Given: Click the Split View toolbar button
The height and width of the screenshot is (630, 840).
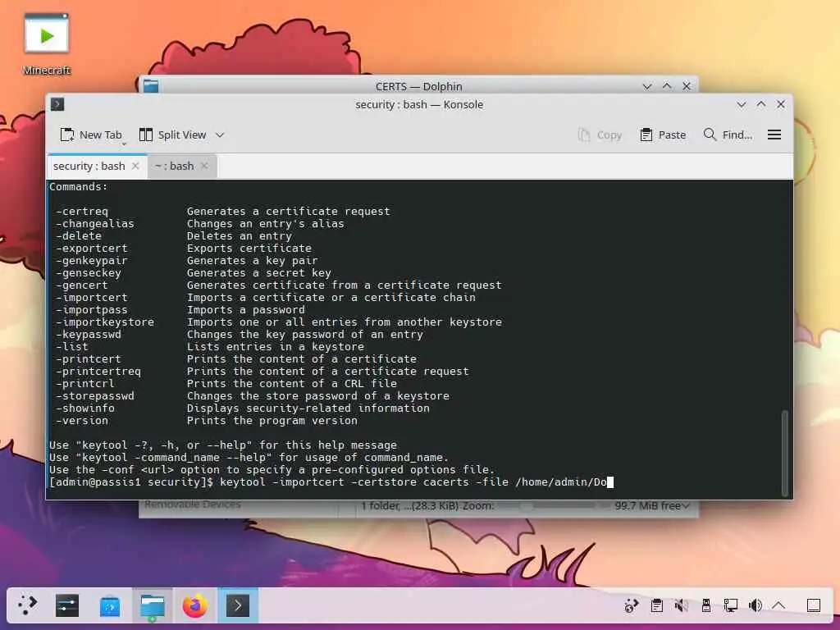Looking at the screenshot, I should click(172, 135).
